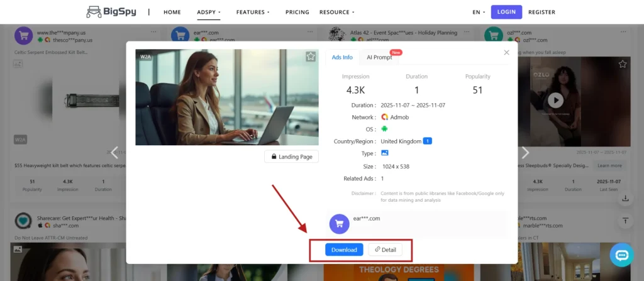Viewport: 644px width, 281px height.
Task: Click the 1024 x 538 size value
Action: (396, 167)
